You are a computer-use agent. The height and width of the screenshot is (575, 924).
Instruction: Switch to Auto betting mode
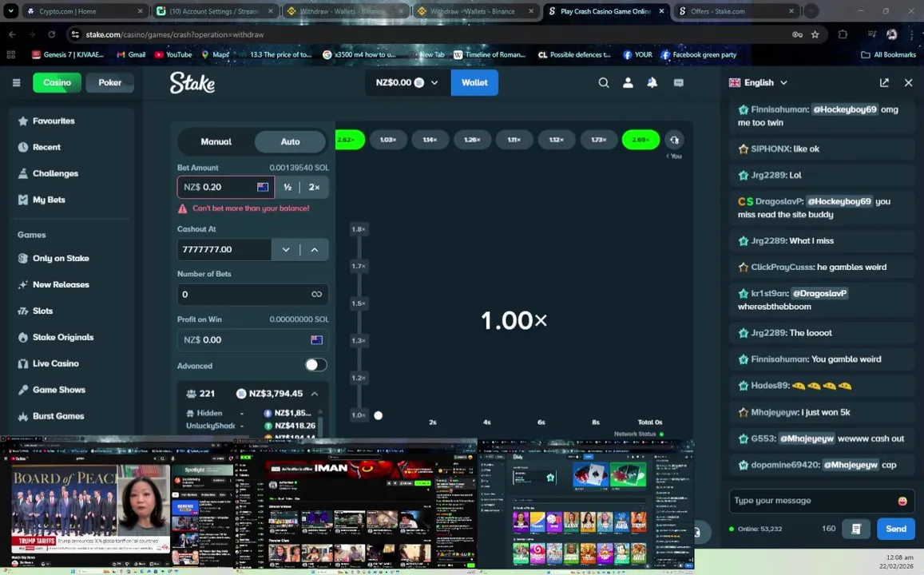(x=290, y=141)
